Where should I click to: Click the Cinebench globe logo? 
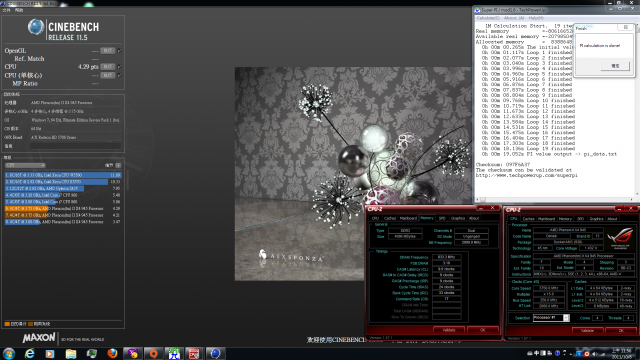pos(36,27)
